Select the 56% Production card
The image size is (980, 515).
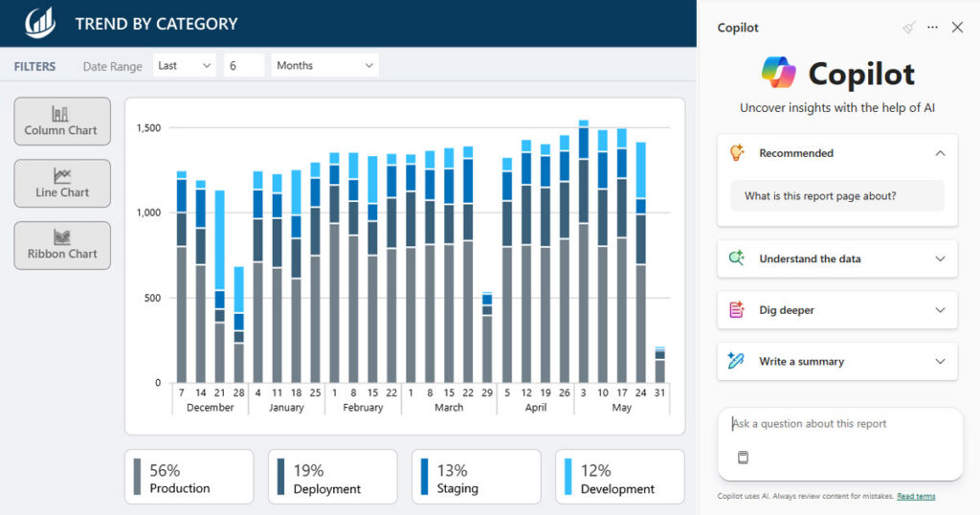pyautogui.click(x=189, y=477)
